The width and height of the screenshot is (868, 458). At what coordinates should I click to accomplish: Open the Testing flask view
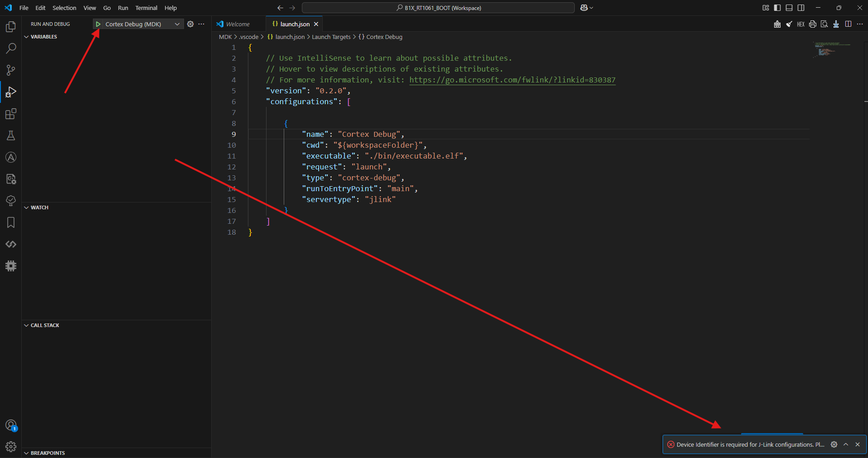click(x=10, y=135)
